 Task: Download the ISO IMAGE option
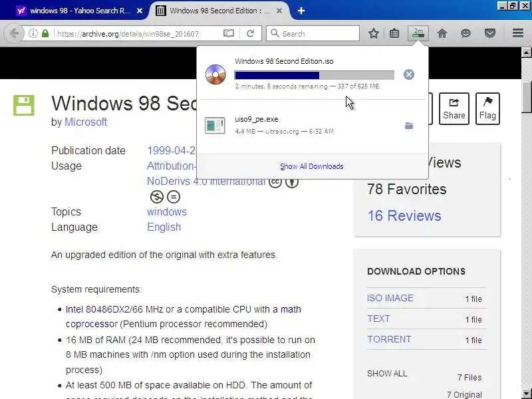(x=390, y=298)
